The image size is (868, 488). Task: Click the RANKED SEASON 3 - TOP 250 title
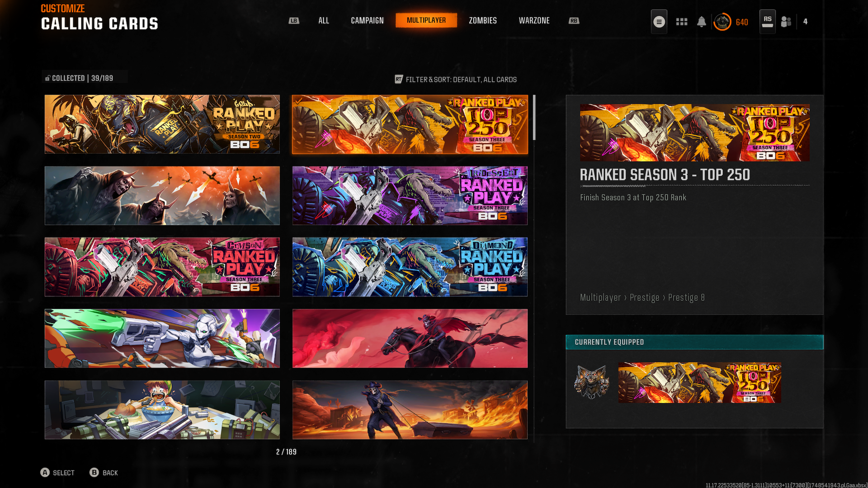point(665,175)
